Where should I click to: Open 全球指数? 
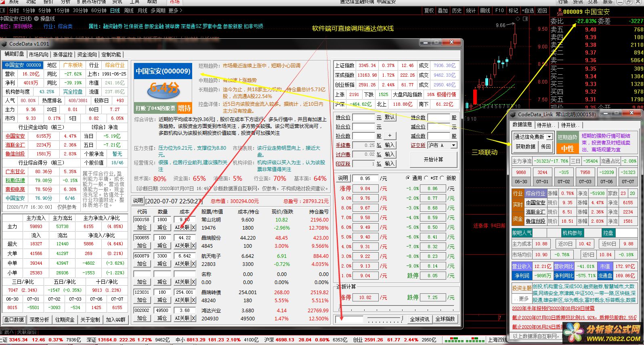[x=445, y=319]
